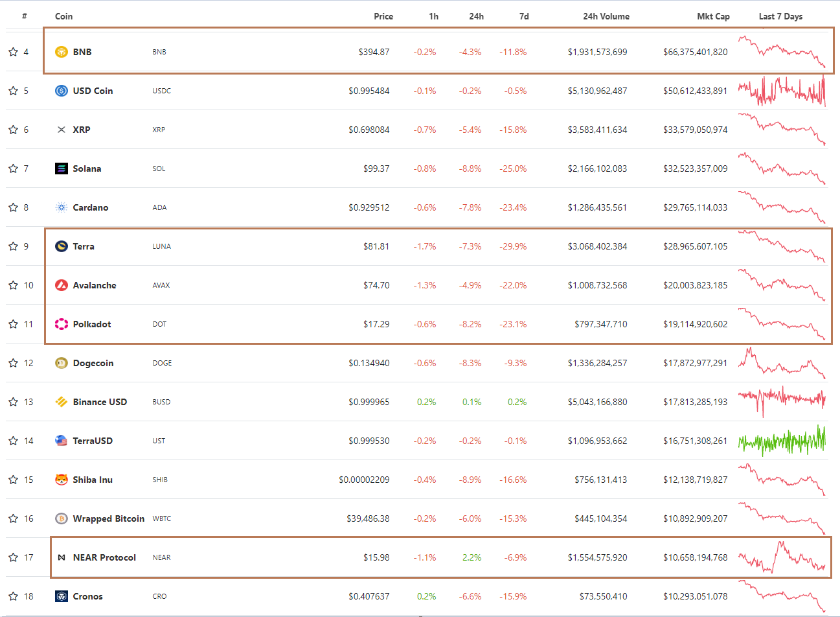Favorite BNB with its star
The height and width of the screenshot is (617, 840).
(13, 52)
